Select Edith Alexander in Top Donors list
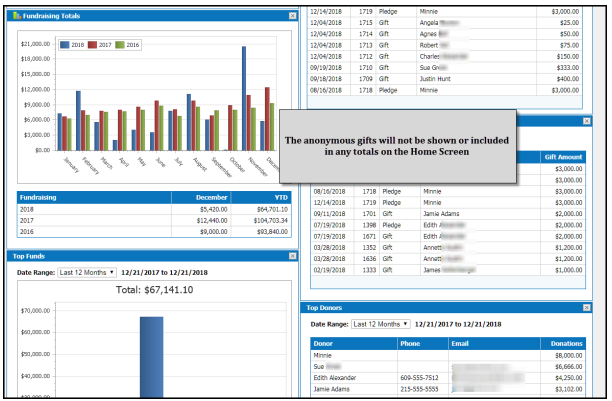The image size is (612, 401). pyautogui.click(x=448, y=378)
